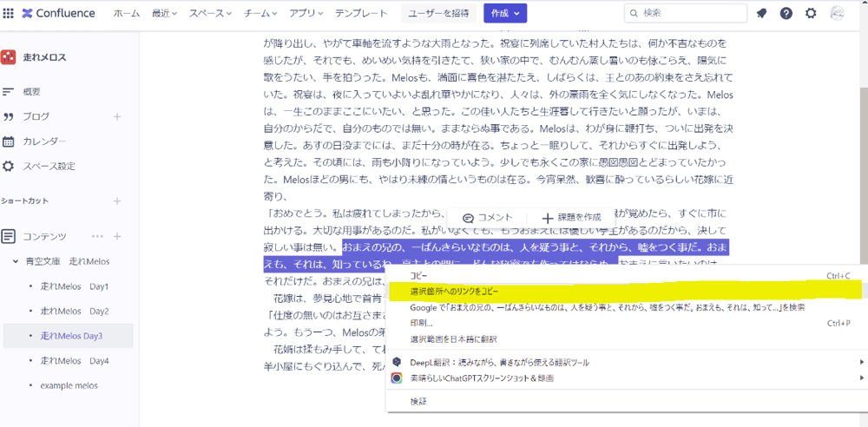Open the 作成 create dropdown
This screenshot has height=427, width=868.
505,13
